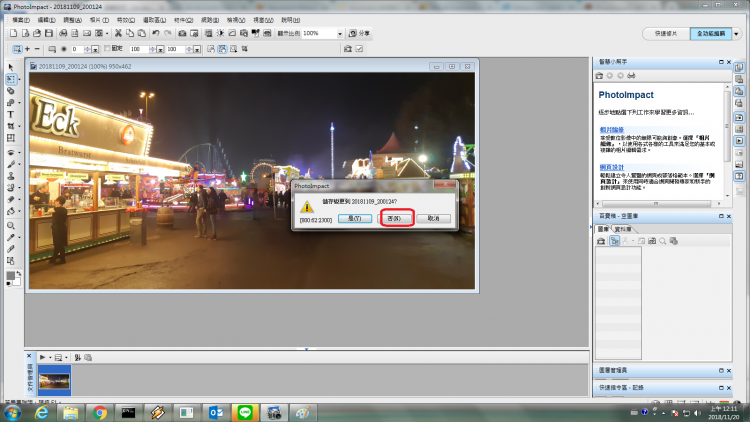750x422 pixels.
Task: Click the Undo arrow icon
Action: pos(156,33)
